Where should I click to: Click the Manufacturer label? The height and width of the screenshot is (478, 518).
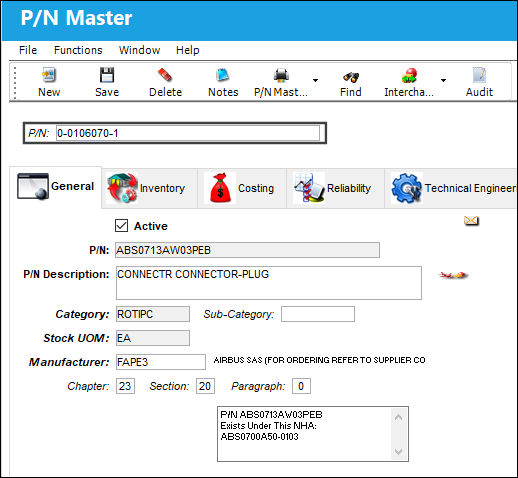(69, 362)
